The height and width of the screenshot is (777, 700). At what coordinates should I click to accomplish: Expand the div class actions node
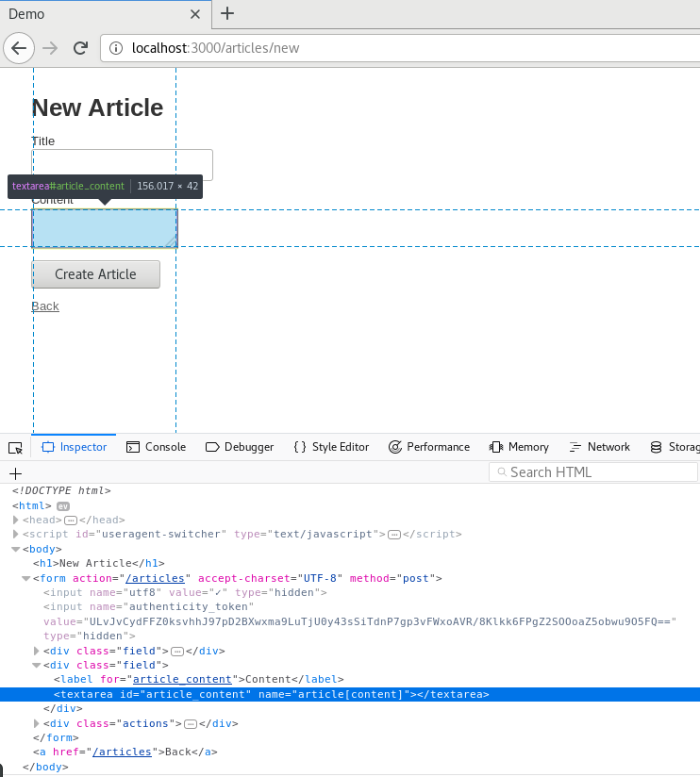point(37,723)
